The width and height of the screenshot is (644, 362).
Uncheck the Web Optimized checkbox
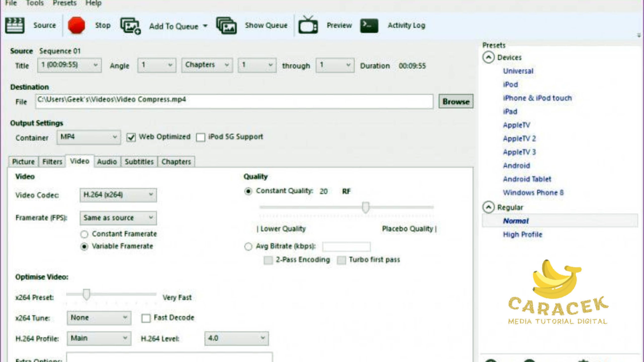pyautogui.click(x=131, y=137)
